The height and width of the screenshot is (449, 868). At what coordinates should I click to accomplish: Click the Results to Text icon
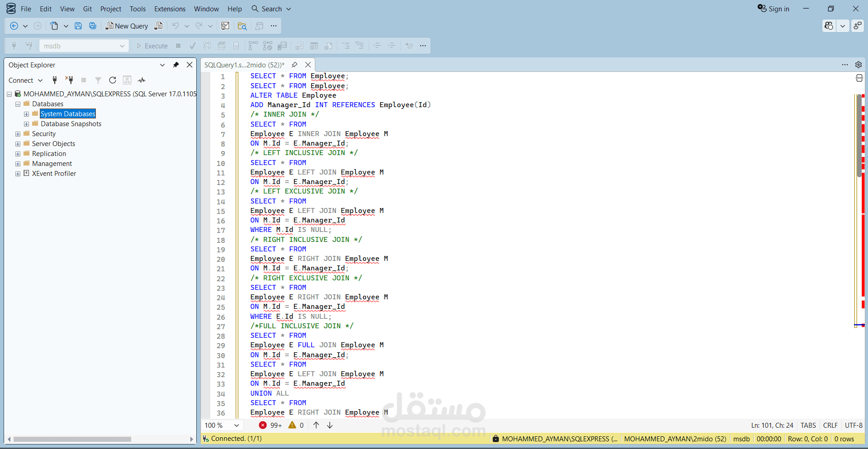(x=299, y=46)
